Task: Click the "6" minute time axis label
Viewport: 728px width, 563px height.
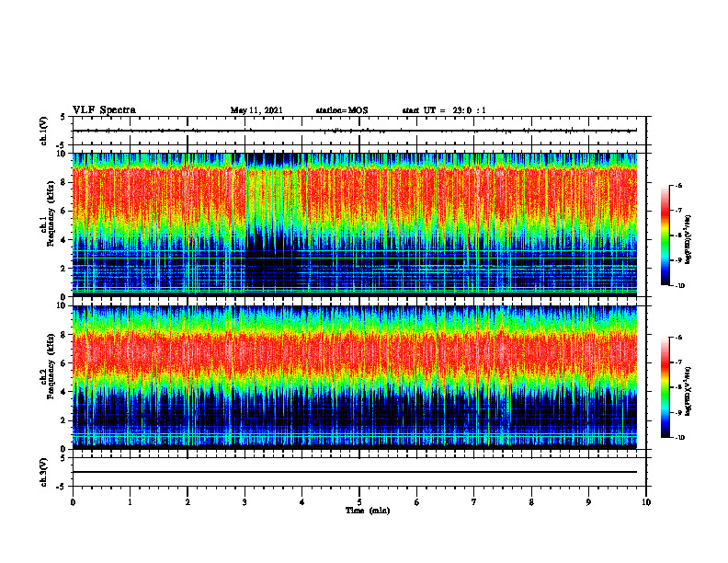Action: (417, 502)
